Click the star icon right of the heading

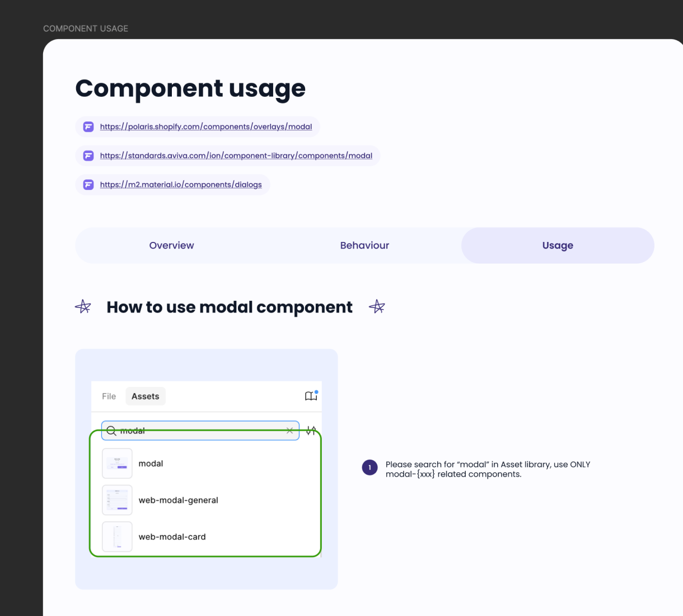[377, 307]
